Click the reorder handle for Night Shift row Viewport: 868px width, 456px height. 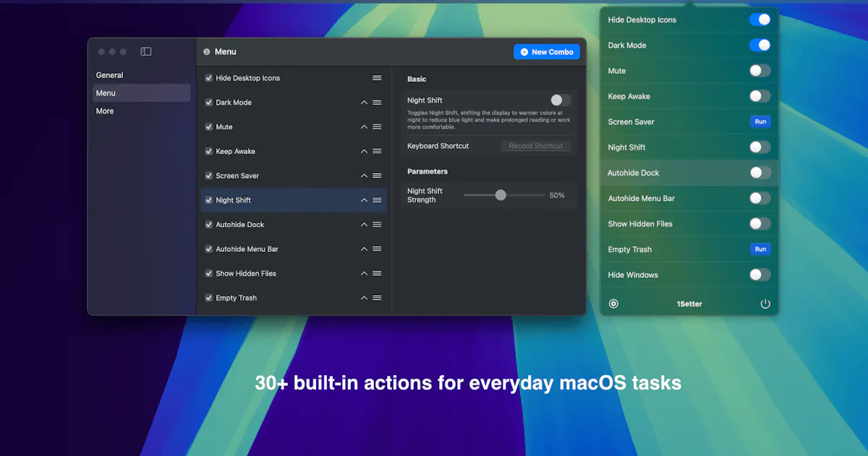pos(377,200)
